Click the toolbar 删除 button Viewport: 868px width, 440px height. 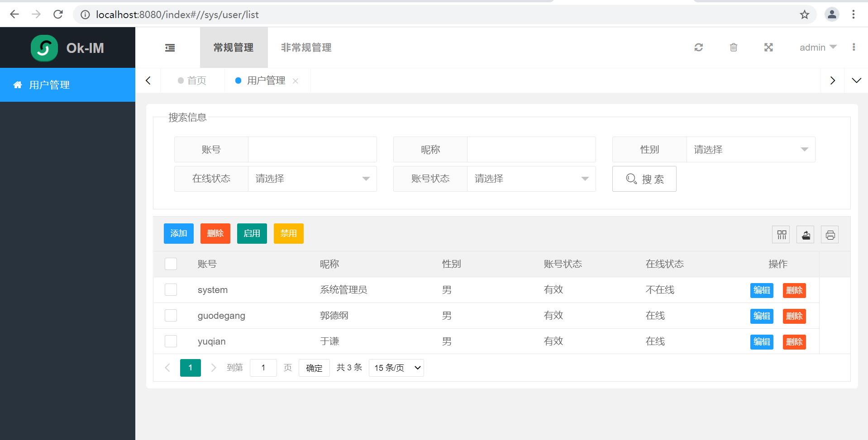[x=215, y=233]
